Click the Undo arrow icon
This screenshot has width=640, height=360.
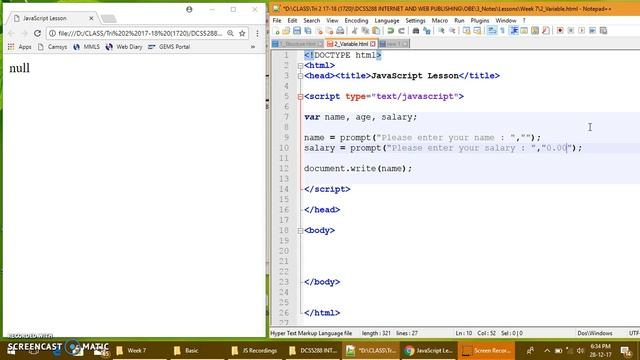[391, 31]
